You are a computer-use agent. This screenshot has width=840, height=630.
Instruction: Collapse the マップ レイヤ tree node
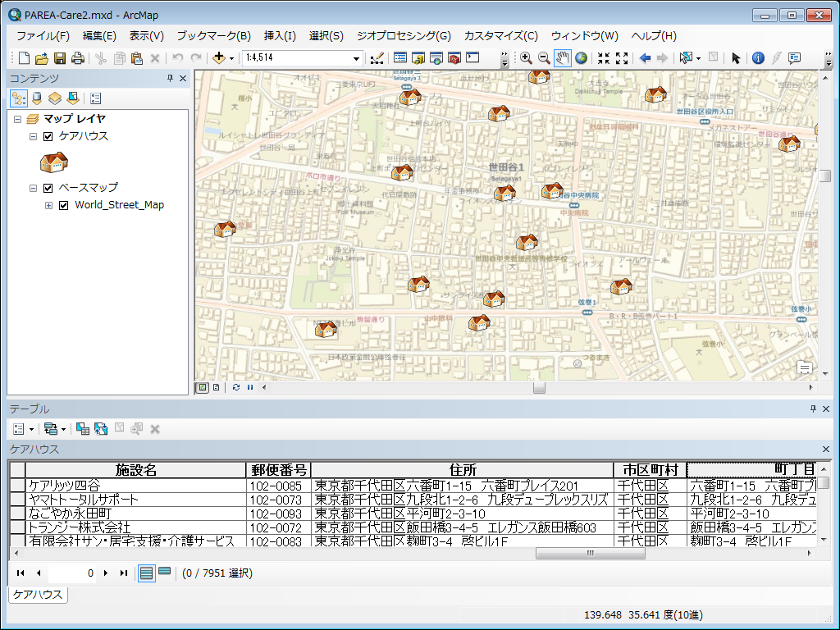pyautogui.click(x=18, y=119)
